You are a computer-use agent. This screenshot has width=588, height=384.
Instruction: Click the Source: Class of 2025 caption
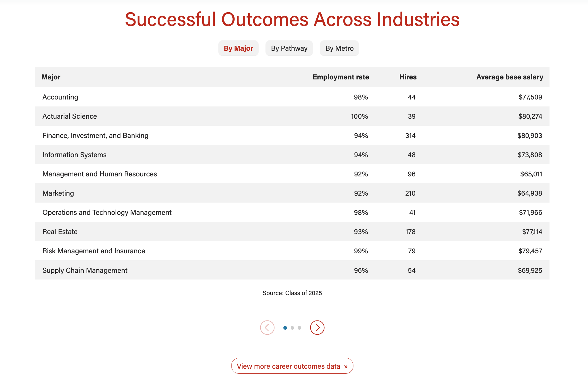pyautogui.click(x=292, y=293)
